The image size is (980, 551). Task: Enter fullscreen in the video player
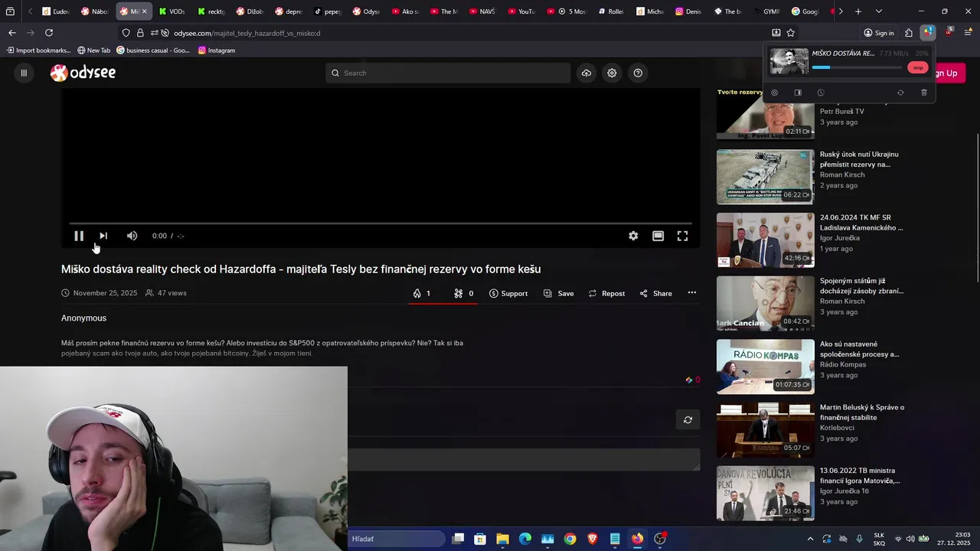682,236
